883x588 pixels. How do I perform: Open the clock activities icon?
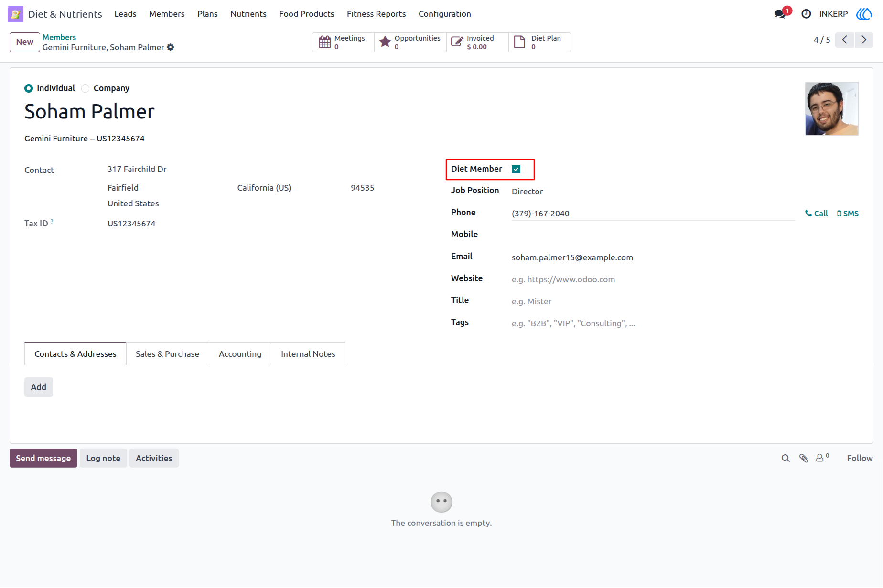806,14
